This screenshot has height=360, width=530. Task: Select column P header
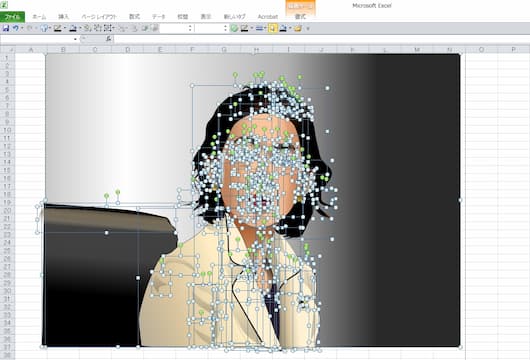pos(513,50)
